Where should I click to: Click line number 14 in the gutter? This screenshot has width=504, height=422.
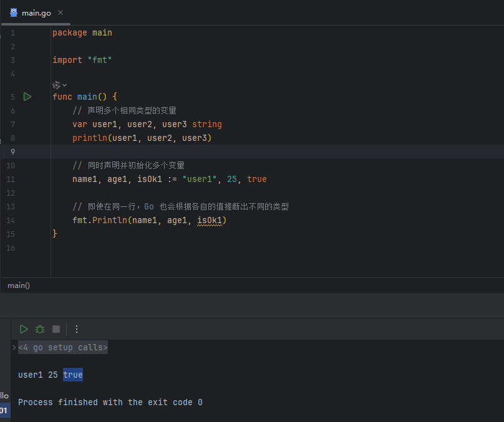point(11,220)
